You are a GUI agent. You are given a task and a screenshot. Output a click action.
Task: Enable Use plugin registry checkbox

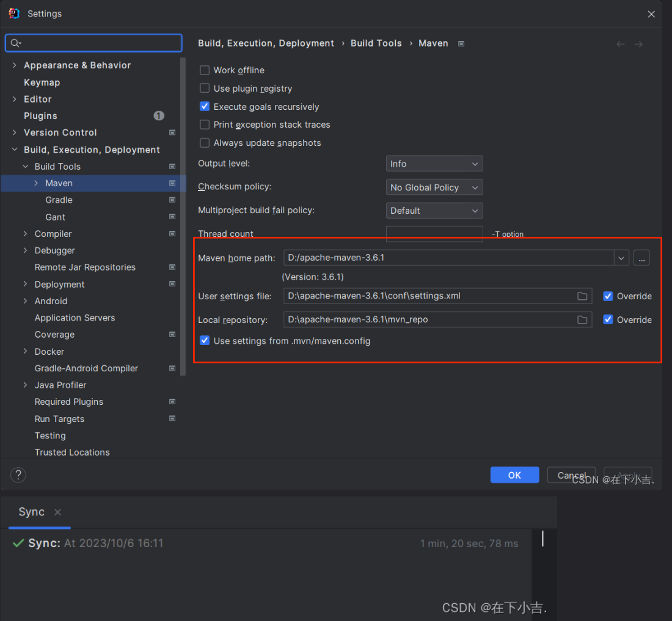click(x=205, y=88)
